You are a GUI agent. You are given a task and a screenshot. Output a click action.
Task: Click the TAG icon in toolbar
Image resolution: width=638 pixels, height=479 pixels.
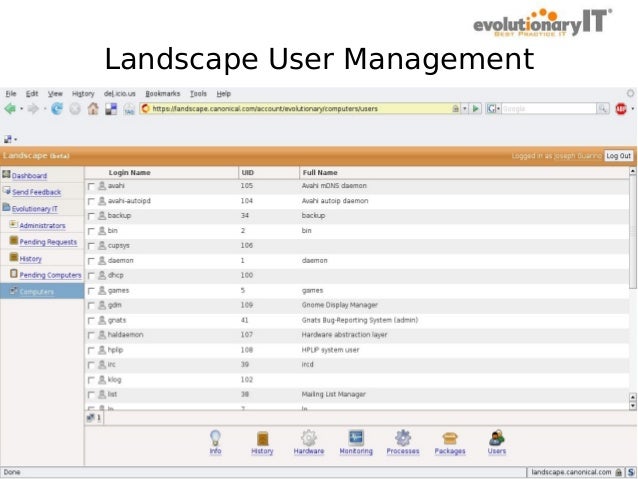pos(129,109)
